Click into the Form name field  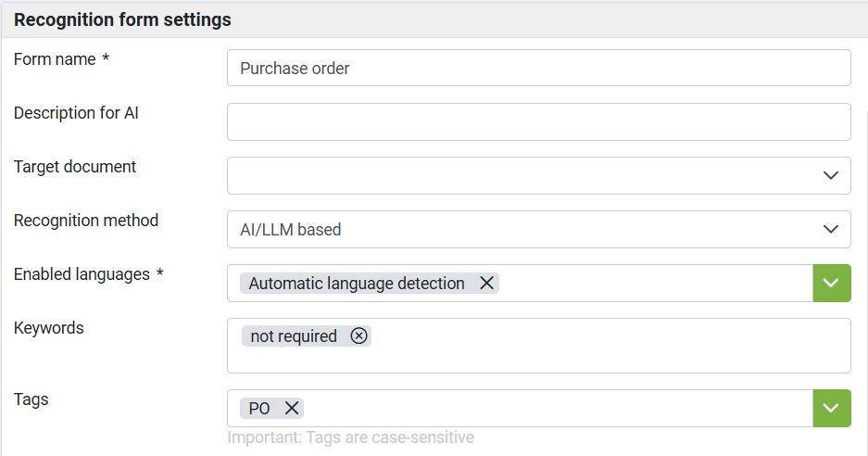point(537,69)
